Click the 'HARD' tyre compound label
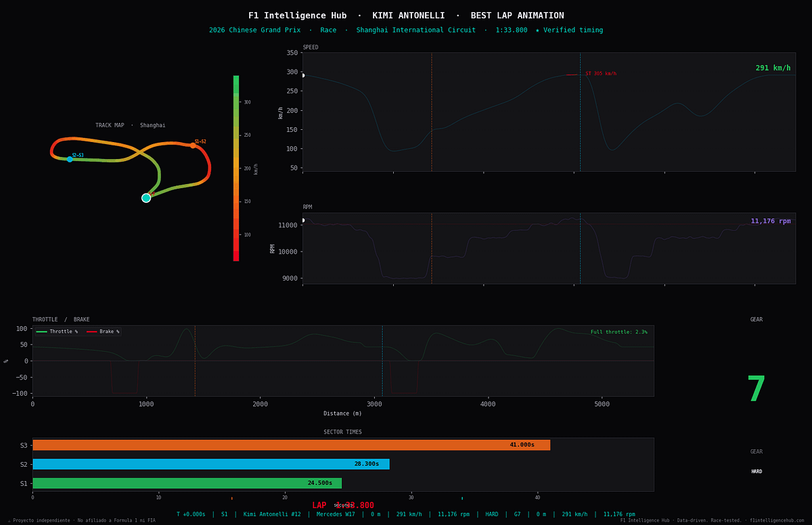 pyautogui.click(x=757, y=472)
